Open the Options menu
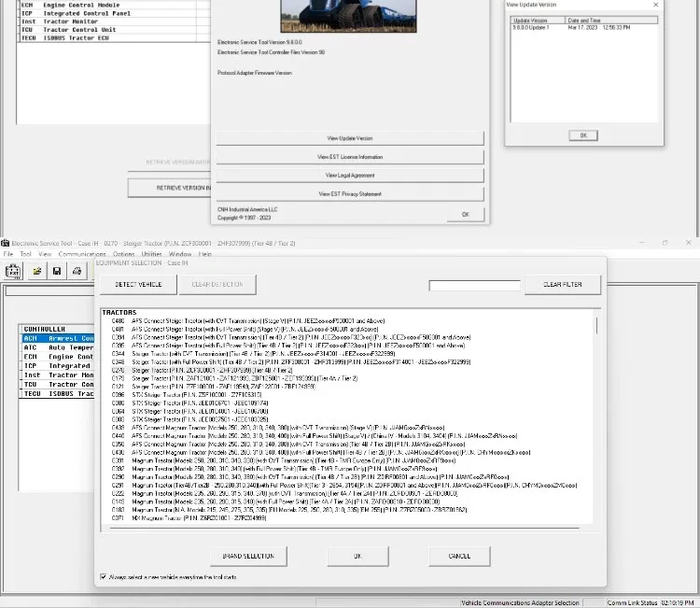 (123, 254)
